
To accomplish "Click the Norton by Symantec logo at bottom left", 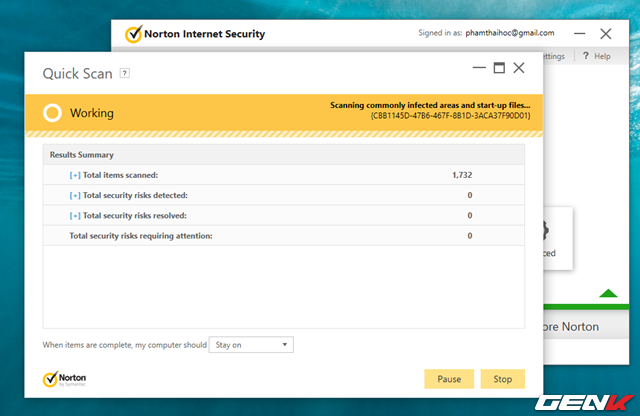I will pyautogui.click(x=64, y=379).
